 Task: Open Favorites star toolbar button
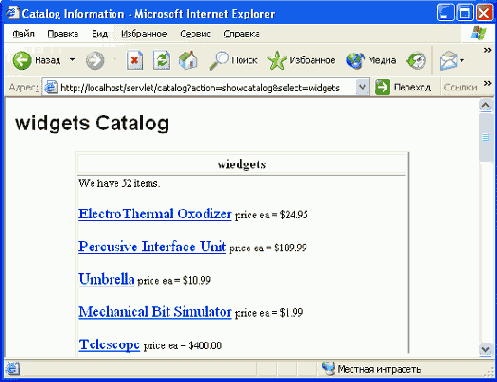point(301,61)
